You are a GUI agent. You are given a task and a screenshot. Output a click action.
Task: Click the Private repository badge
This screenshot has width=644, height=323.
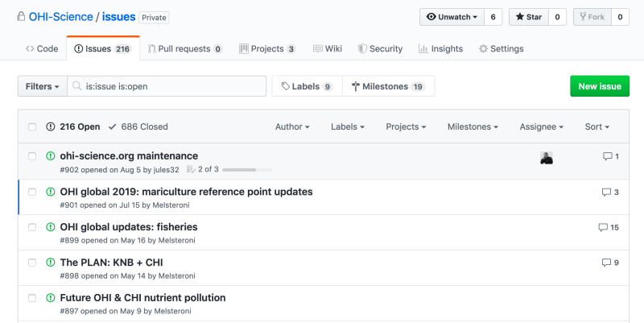154,18
